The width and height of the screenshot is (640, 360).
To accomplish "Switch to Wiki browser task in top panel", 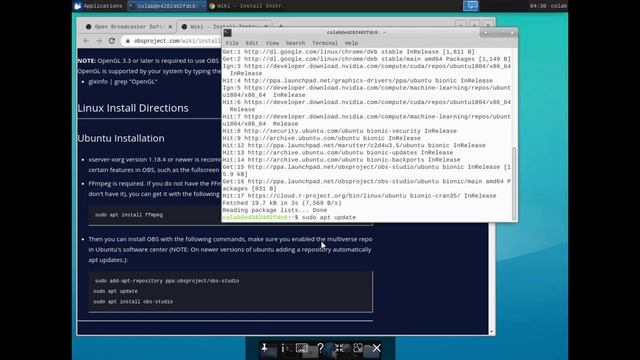I will click(x=247, y=6).
